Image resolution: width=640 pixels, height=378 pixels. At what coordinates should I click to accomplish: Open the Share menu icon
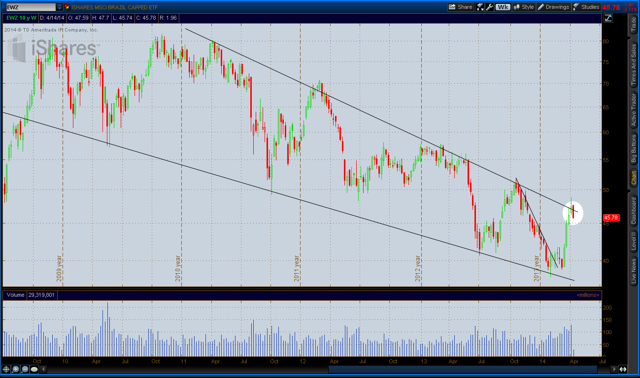click(x=460, y=7)
